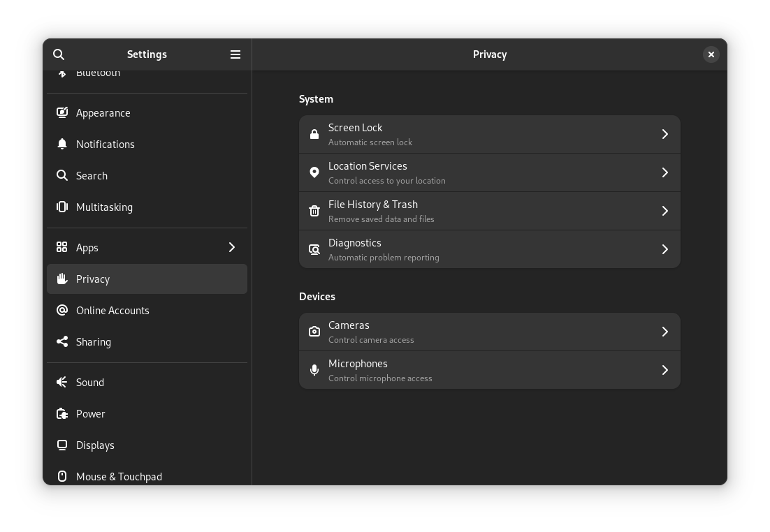Click the Diagnostics report icon

point(314,249)
